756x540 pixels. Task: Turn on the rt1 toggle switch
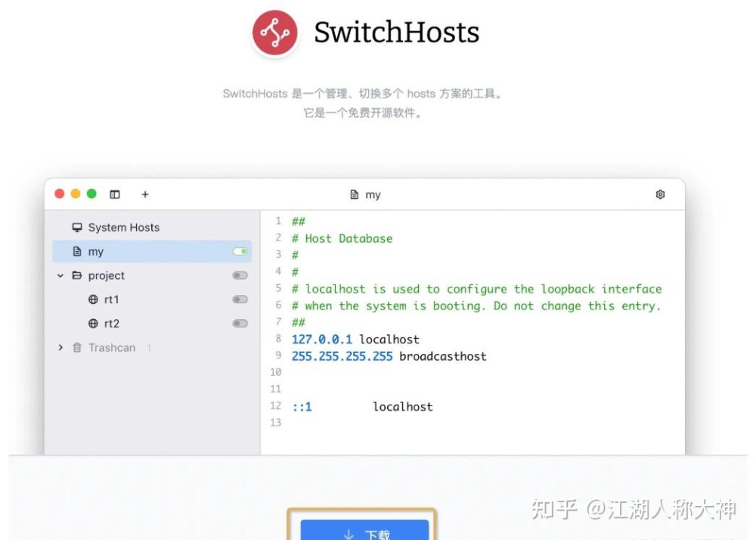point(240,299)
